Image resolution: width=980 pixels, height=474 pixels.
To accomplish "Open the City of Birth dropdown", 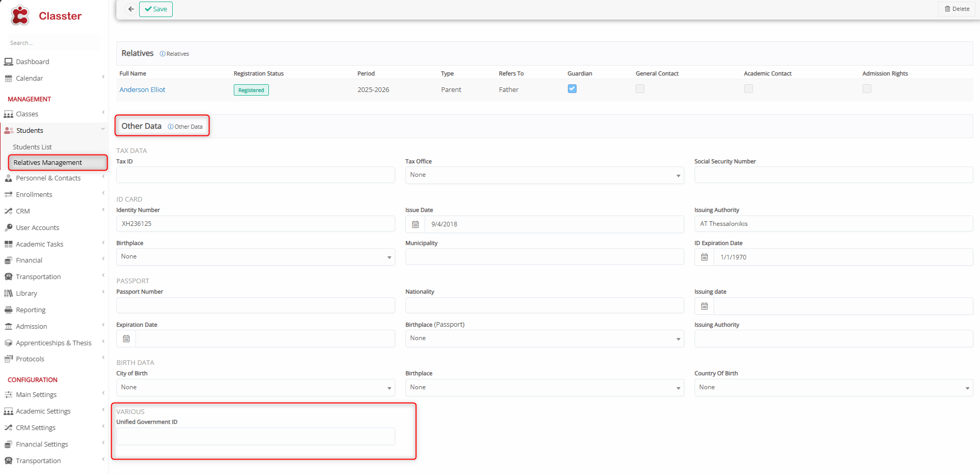I will coord(255,388).
